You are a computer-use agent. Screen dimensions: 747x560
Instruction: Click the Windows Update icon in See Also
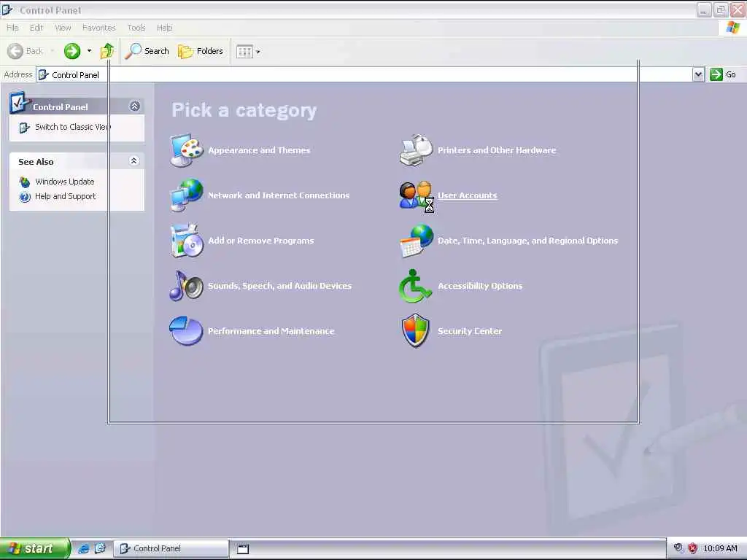click(25, 182)
